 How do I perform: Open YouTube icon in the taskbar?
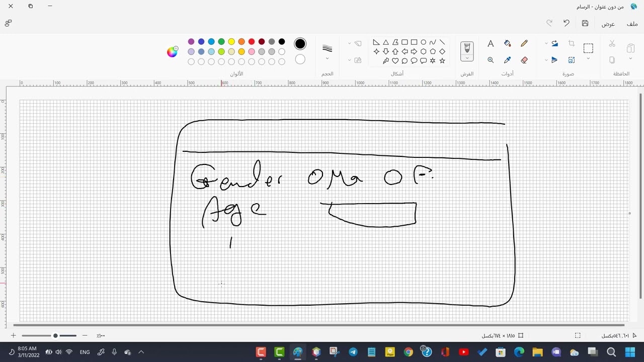click(463, 352)
